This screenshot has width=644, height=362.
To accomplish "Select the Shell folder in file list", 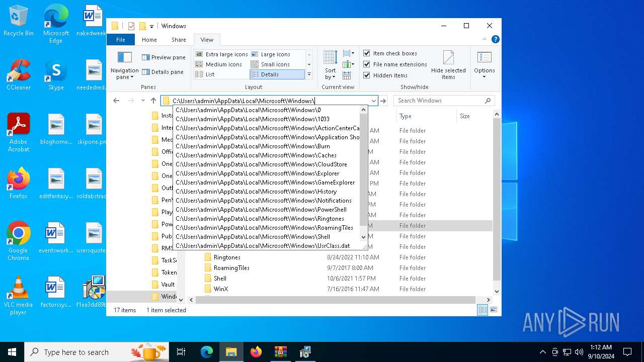I will (x=340, y=279).
